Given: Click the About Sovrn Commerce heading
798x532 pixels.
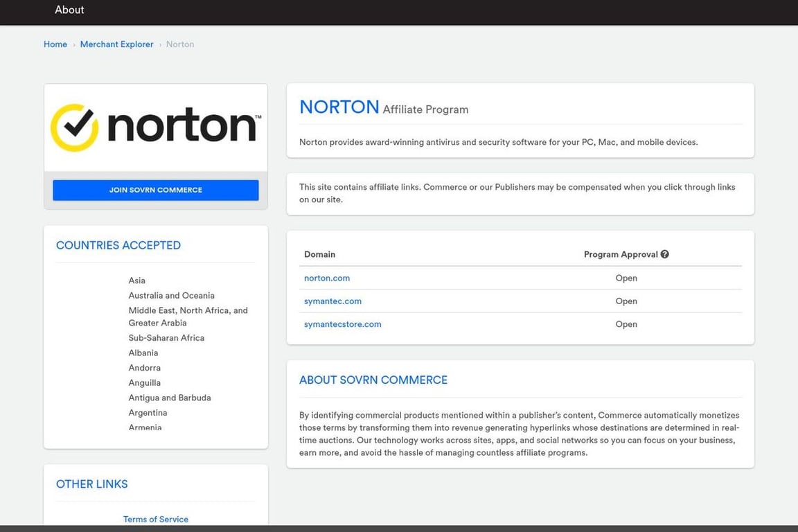Looking at the screenshot, I should click(x=373, y=380).
